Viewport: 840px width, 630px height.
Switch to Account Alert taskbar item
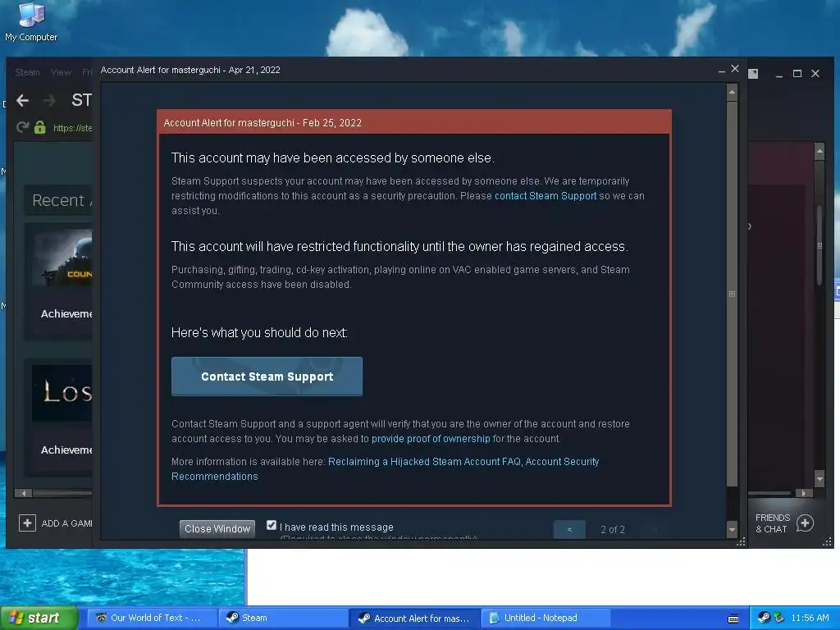click(416, 618)
